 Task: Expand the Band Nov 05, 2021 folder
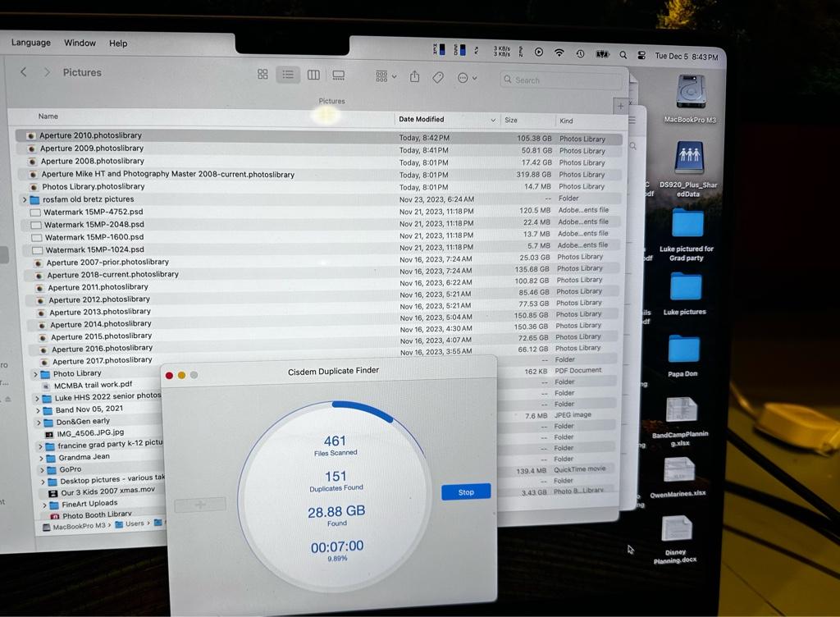pyautogui.click(x=38, y=411)
